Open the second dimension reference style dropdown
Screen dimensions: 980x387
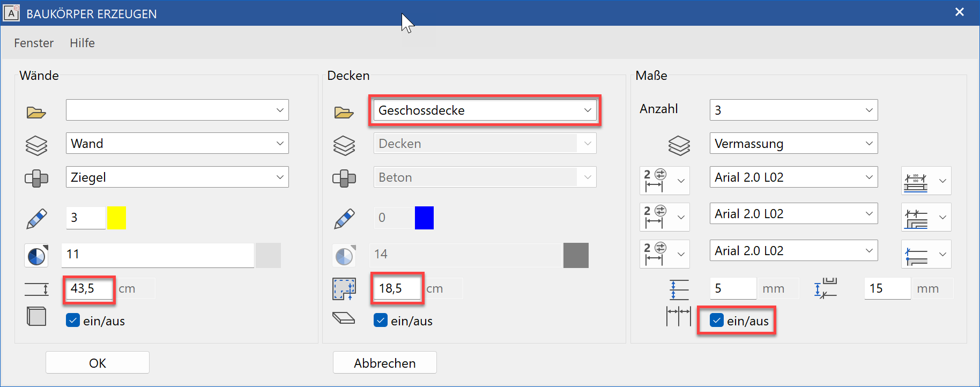pyautogui.click(x=926, y=217)
